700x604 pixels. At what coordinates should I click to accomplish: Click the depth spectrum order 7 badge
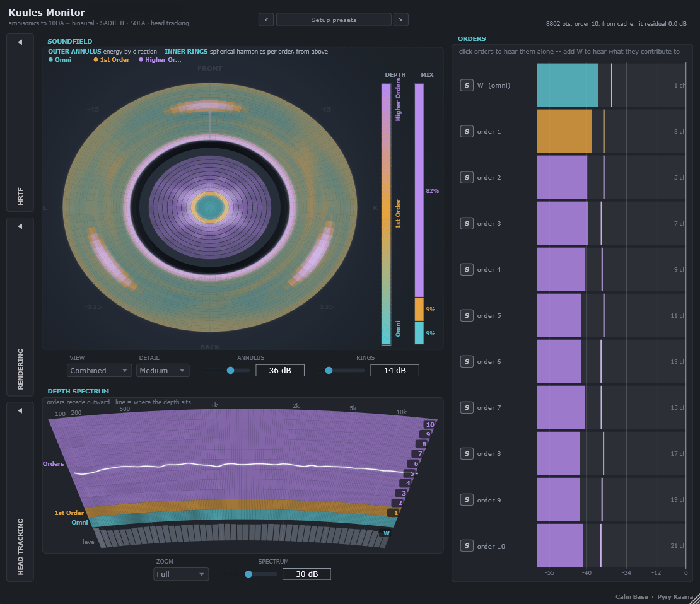(x=419, y=453)
